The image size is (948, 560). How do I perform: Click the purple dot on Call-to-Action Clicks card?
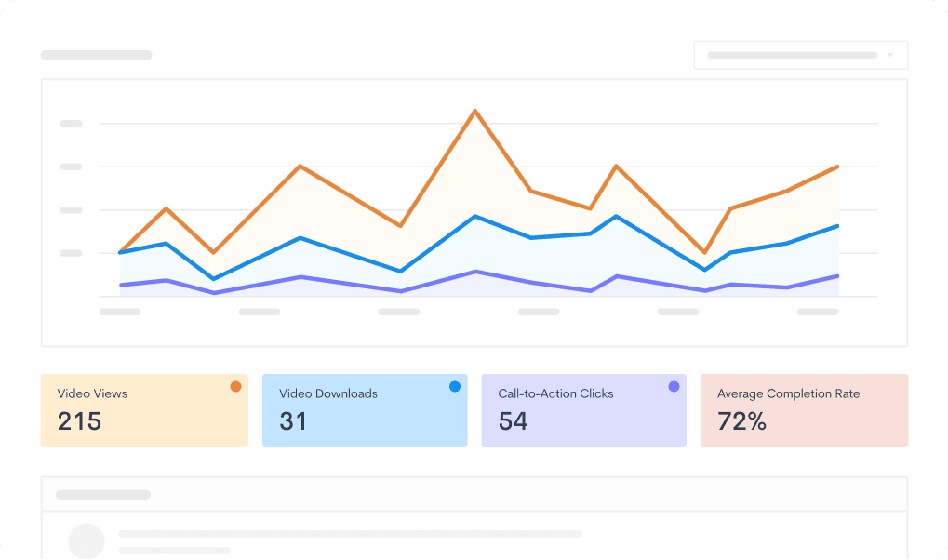pos(674,386)
